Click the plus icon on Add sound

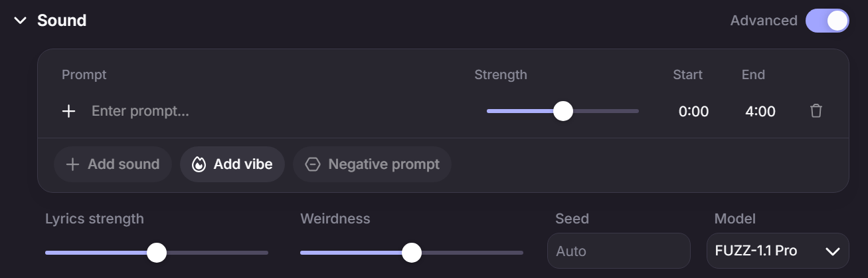pyautogui.click(x=74, y=164)
